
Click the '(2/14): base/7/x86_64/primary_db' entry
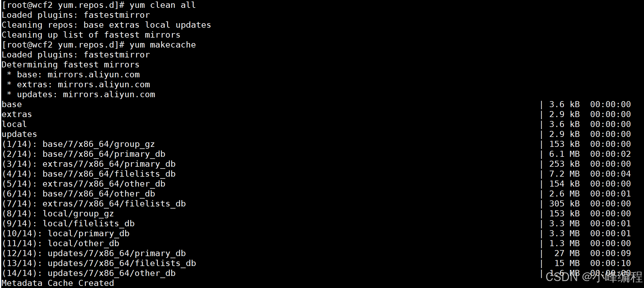[83, 154]
